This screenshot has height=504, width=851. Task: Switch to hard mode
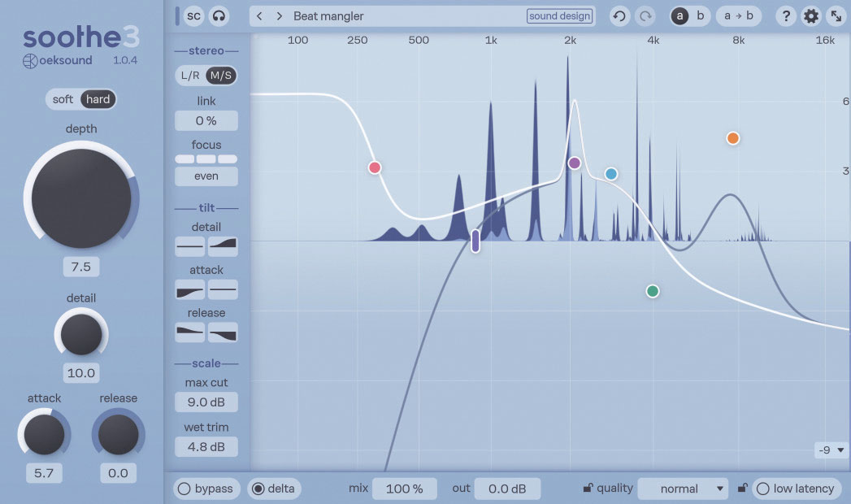[98, 99]
